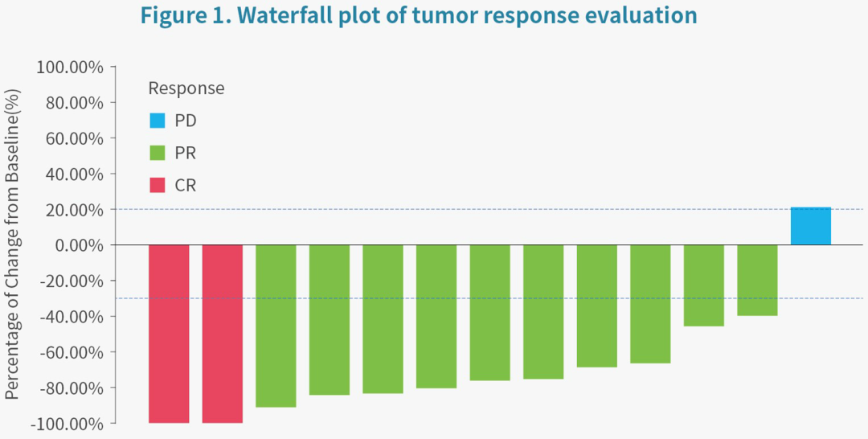The width and height of the screenshot is (868, 439).
Task: Click the 'CR' legend label text
Action: coord(186,186)
